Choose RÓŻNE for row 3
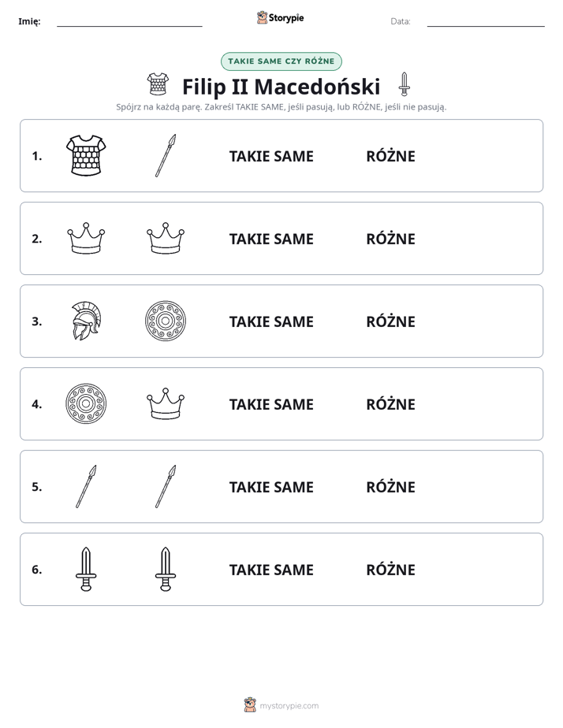Screen dimensions: 563x728 (x=390, y=321)
